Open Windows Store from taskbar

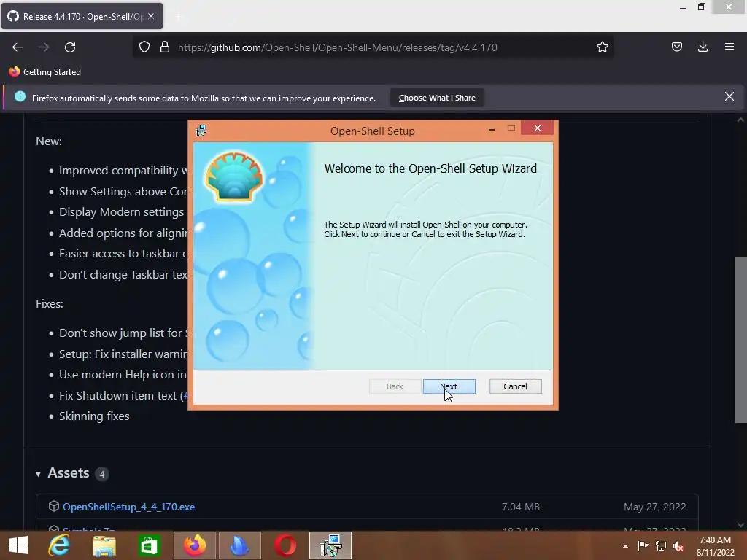(x=149, y=545)
